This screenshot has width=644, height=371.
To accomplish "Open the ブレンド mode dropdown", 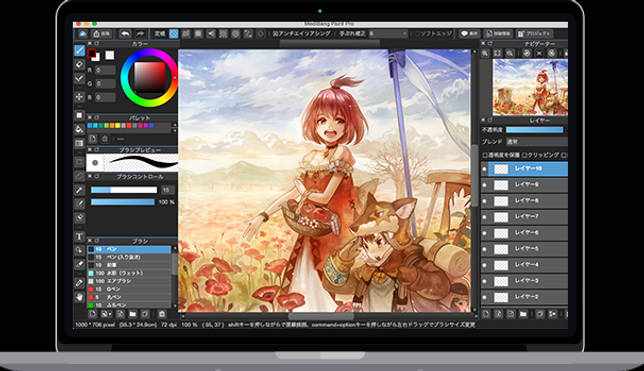I will 537,141.
